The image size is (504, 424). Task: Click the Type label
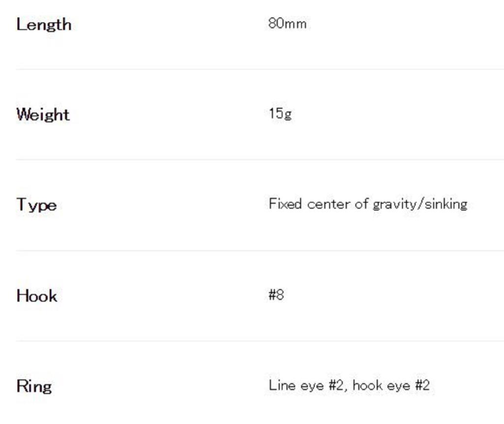36,205
